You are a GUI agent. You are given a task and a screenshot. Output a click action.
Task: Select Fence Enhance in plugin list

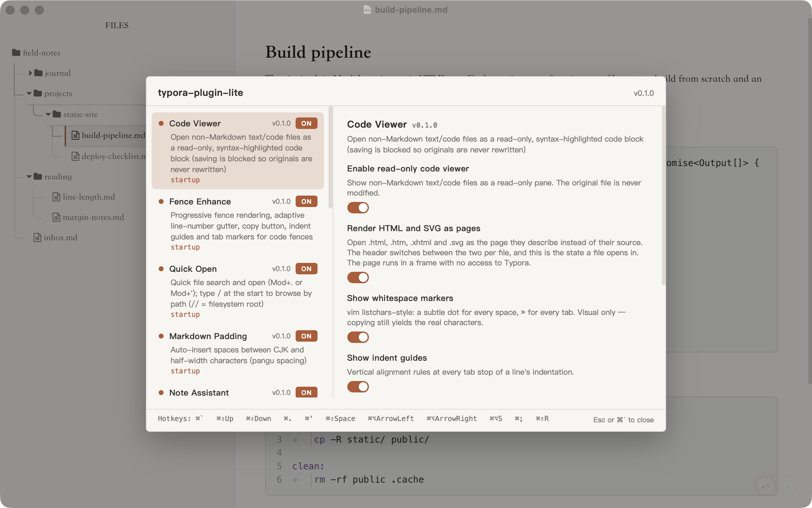tap(238, 224)
